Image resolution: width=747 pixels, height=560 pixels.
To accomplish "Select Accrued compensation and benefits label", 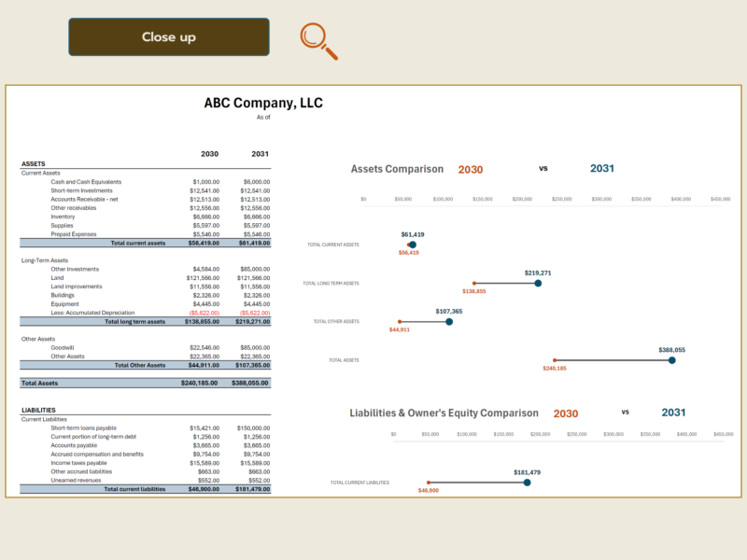I will pos(97,455).
